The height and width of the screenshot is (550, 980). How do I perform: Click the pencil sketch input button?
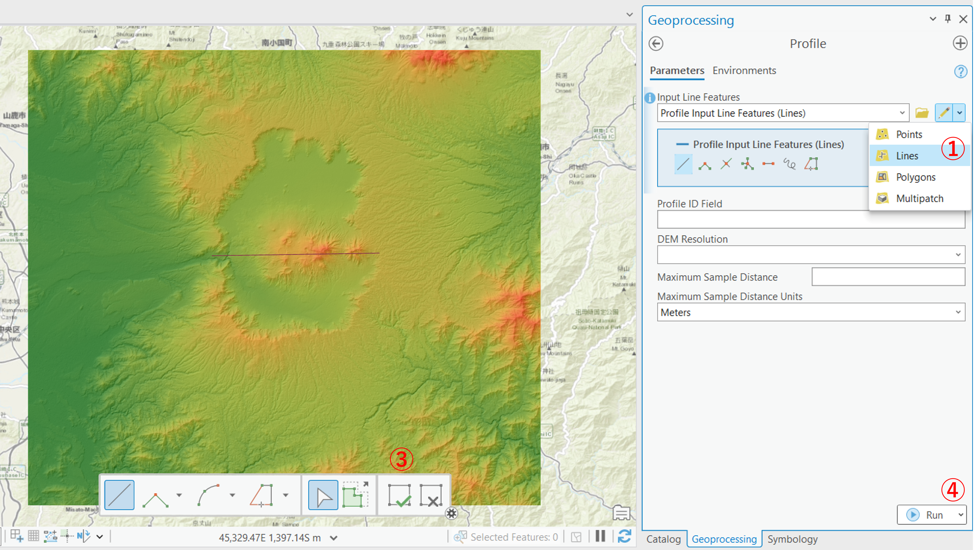(x=944, y=113)
